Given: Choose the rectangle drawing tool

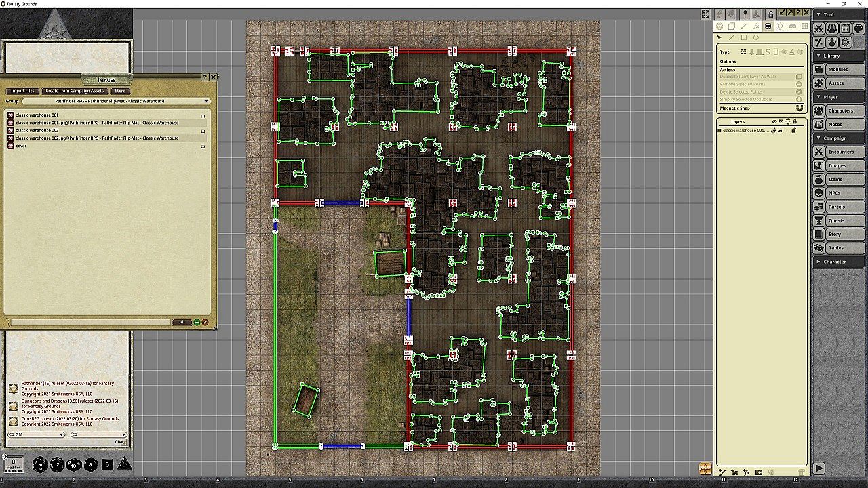Looking at the screenshot, I should 744,38.
